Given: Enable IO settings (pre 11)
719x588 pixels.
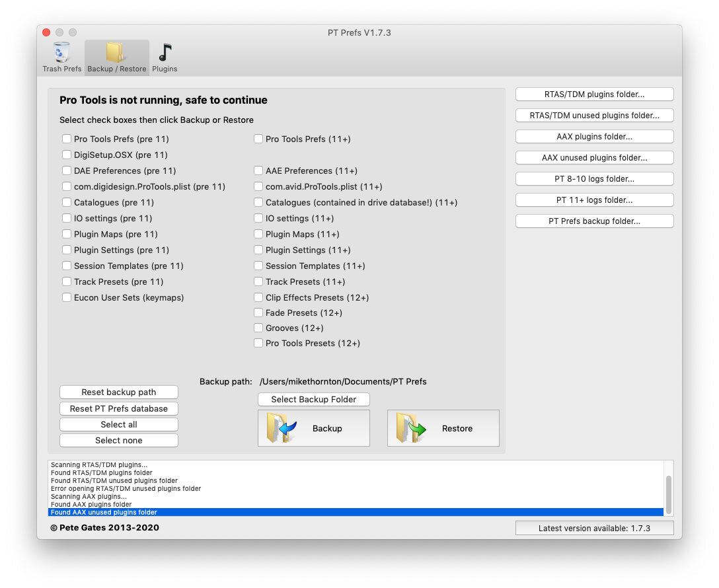Looking at the screenshot, I should coord(67,218).
